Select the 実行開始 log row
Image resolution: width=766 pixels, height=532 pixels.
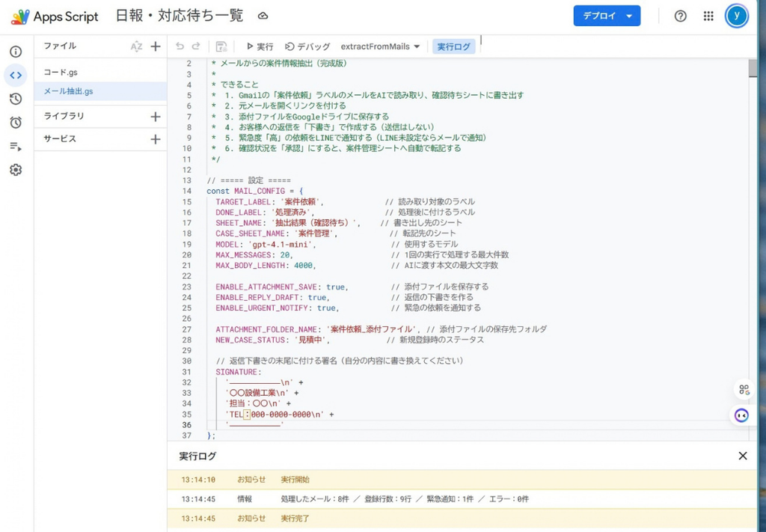[462, 480]
